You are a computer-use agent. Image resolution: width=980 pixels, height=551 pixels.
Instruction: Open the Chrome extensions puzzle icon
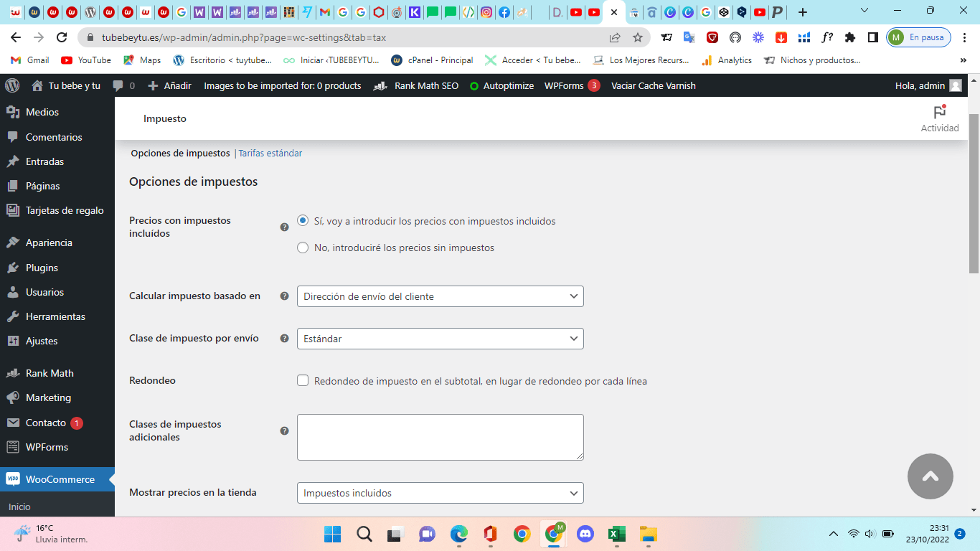pos(850,37)
